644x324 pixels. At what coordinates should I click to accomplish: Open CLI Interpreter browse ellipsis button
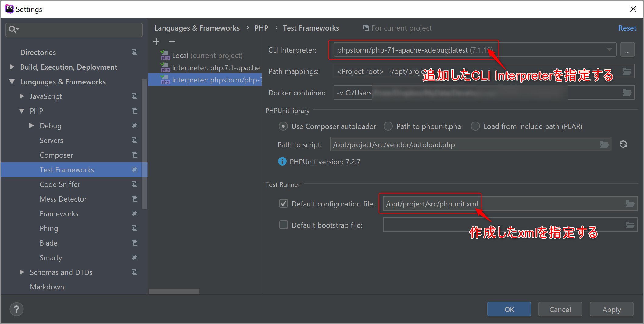point(627,50)
